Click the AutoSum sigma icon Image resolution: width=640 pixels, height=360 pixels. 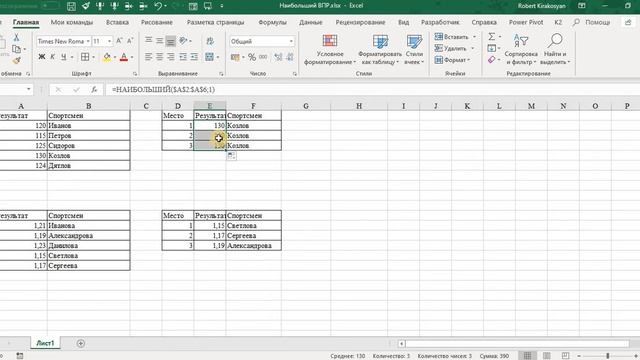coord(492,37)
